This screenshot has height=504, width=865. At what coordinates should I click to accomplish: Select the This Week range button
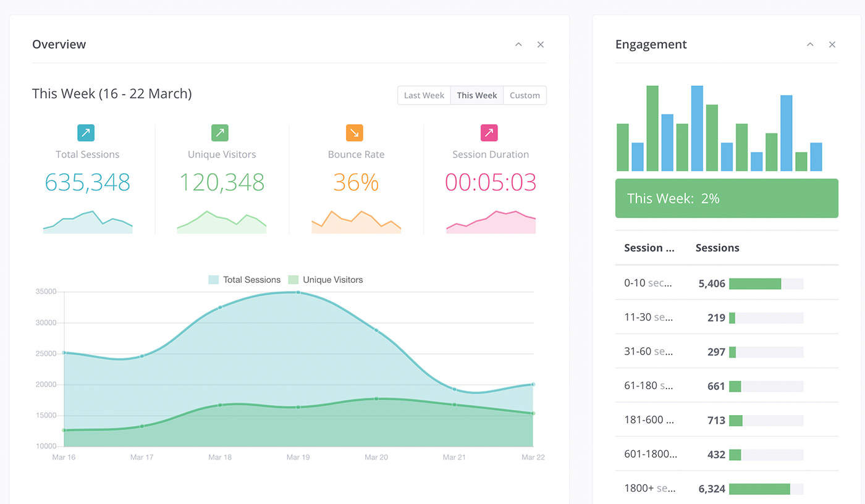477,95
